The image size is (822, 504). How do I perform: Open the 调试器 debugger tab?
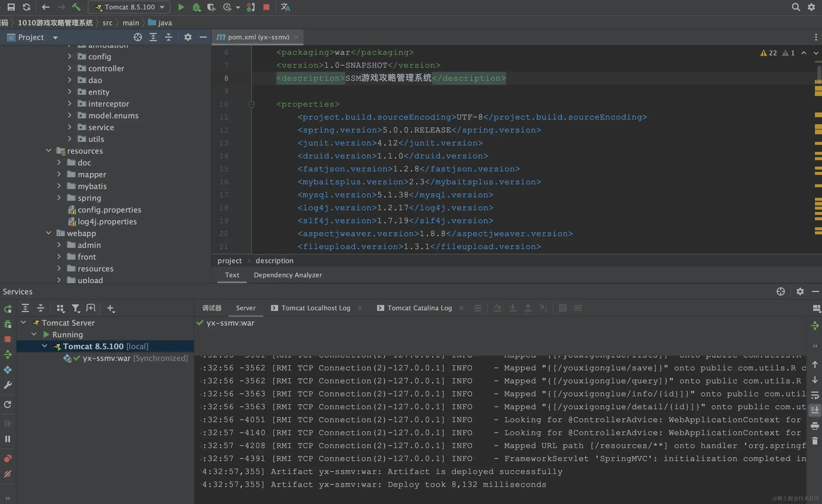click(x=212, y=308)
